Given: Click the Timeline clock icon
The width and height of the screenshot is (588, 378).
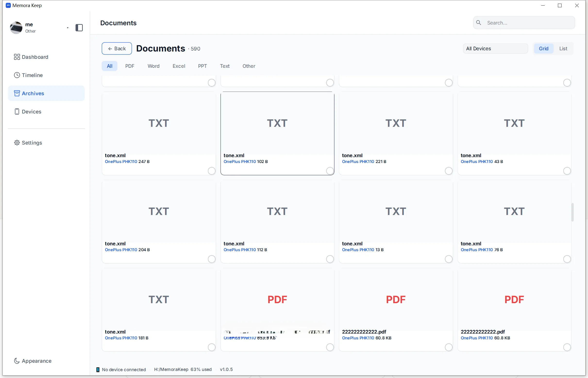Looking at the screenshot, I should (x=17, y=75).
